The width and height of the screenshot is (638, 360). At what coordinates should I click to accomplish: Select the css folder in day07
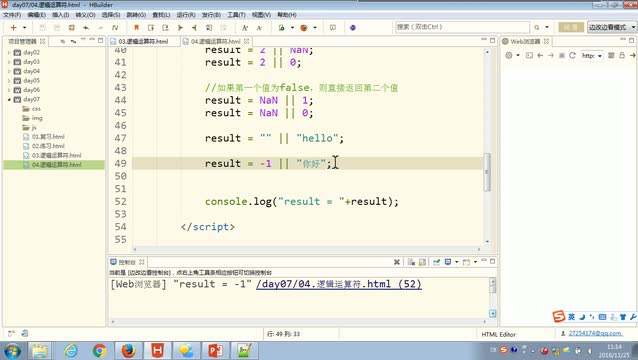tap(32, 109)
